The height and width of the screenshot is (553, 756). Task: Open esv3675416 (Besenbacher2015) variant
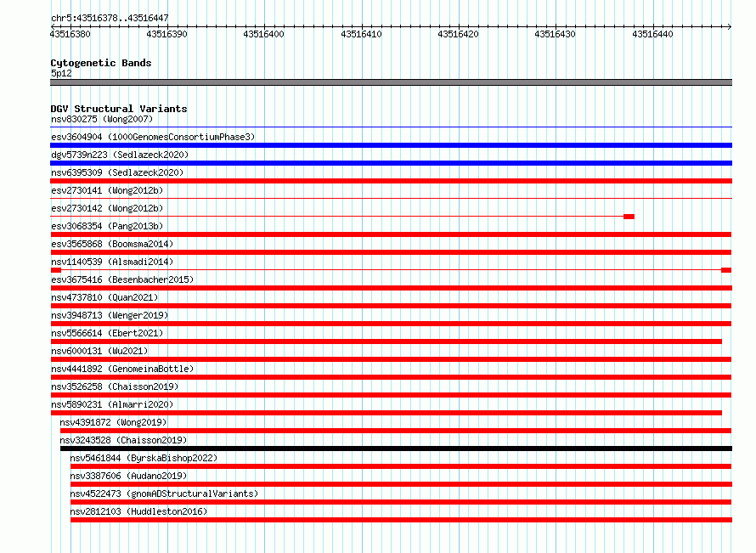coord(122,279)
